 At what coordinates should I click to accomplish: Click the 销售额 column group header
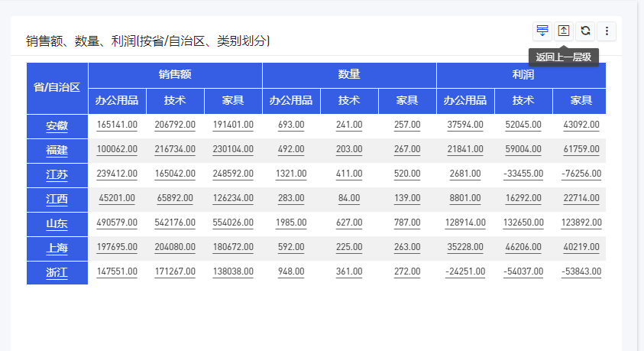[175, 75]
